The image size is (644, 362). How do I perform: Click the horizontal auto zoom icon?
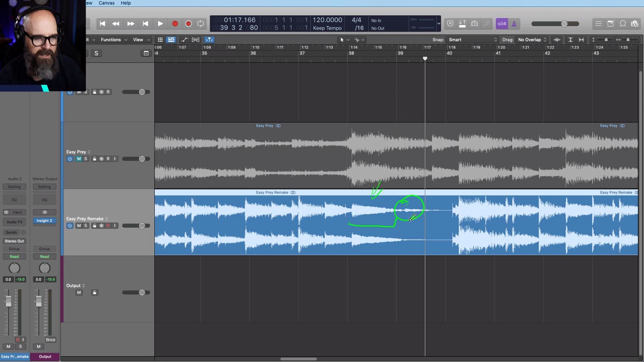click(581, 40)
